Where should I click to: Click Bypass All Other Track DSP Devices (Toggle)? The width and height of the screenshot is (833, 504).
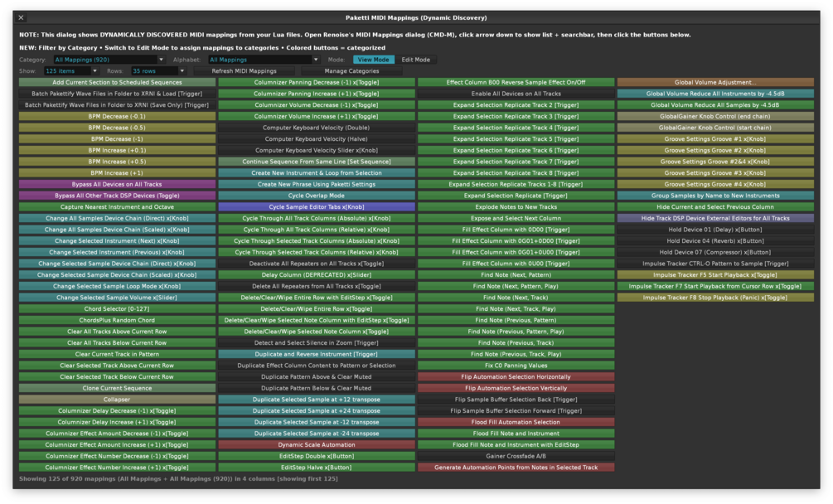coord(118,196)
